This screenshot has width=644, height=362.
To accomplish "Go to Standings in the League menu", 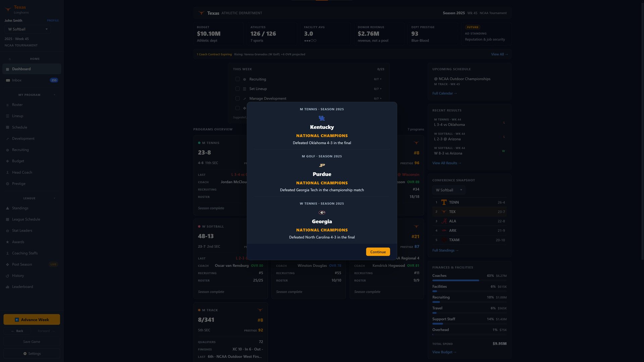I will point(32,208).
